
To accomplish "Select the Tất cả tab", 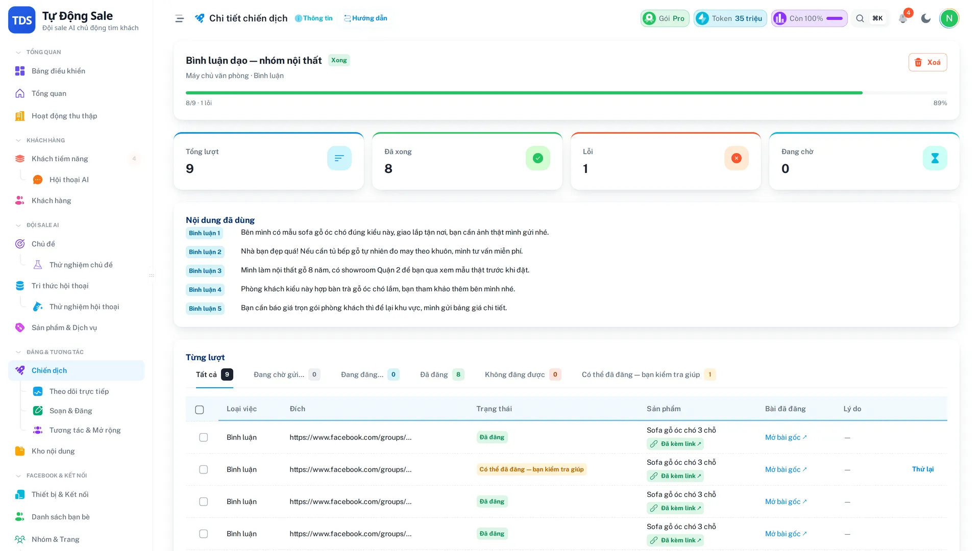I will click(x=214, y=374).
